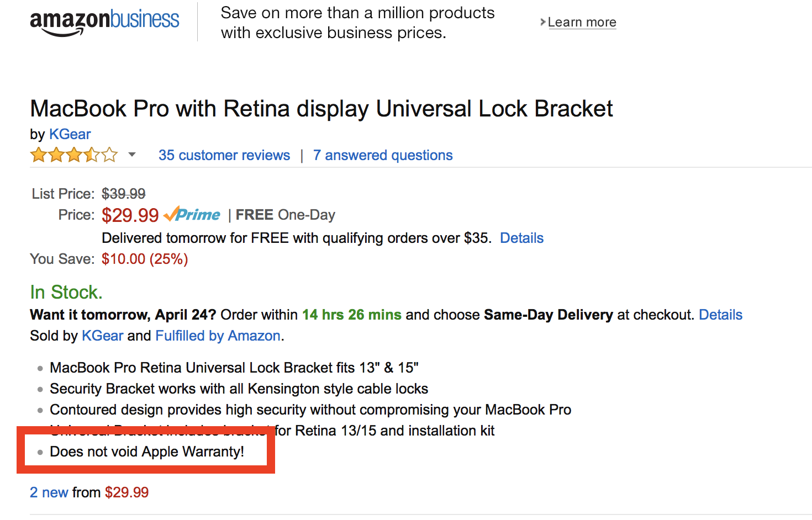Open the star rating breakdown dropdown arrow

pyautogui.click(x=132, y=155)
